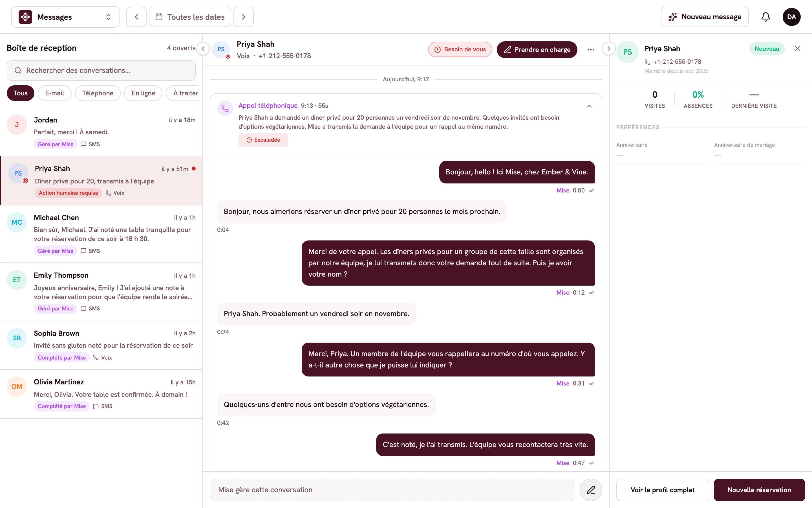Screen dimensions: 812x508
Task: Click the purple phone call icon
Action: [x=225, y=108]
